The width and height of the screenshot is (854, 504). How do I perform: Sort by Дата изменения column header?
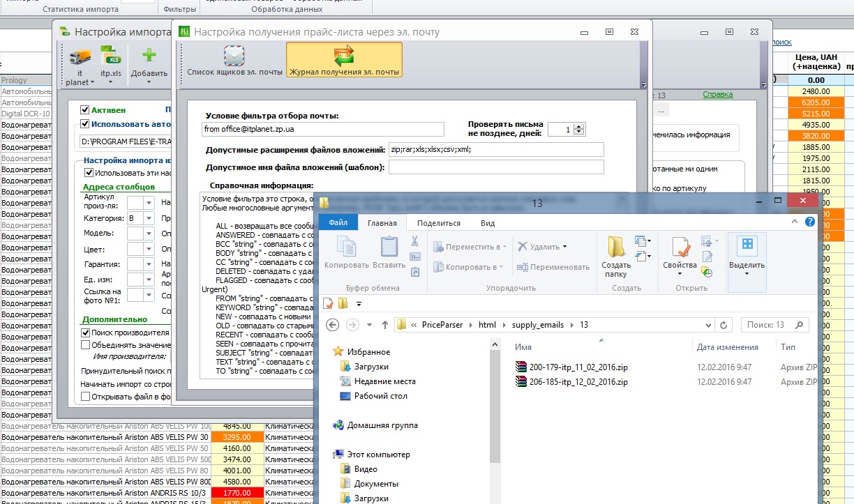(727, 347)
